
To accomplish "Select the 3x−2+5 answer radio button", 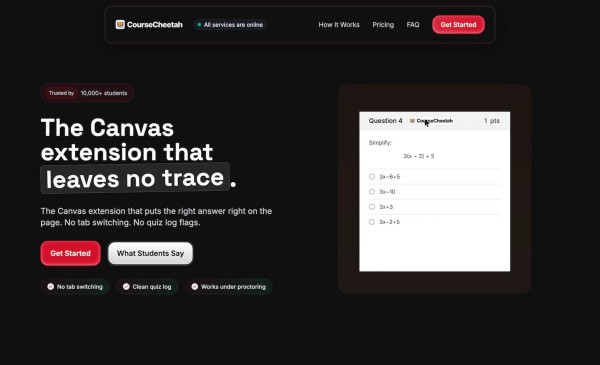I will (x=372, y=222).
